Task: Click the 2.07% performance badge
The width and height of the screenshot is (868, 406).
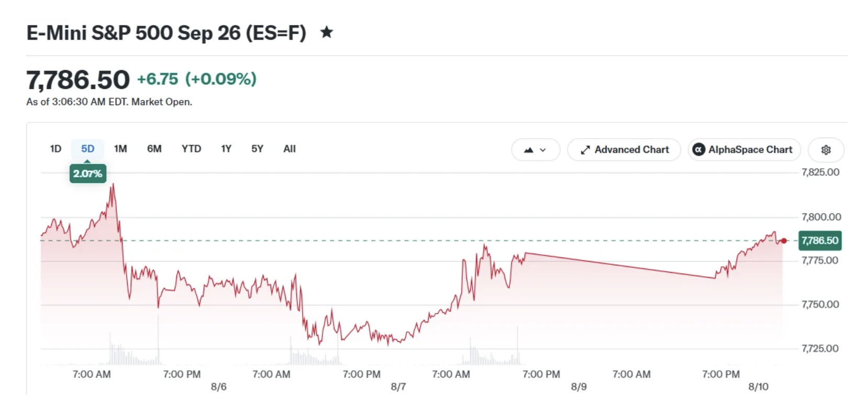Action: [88, 174]
